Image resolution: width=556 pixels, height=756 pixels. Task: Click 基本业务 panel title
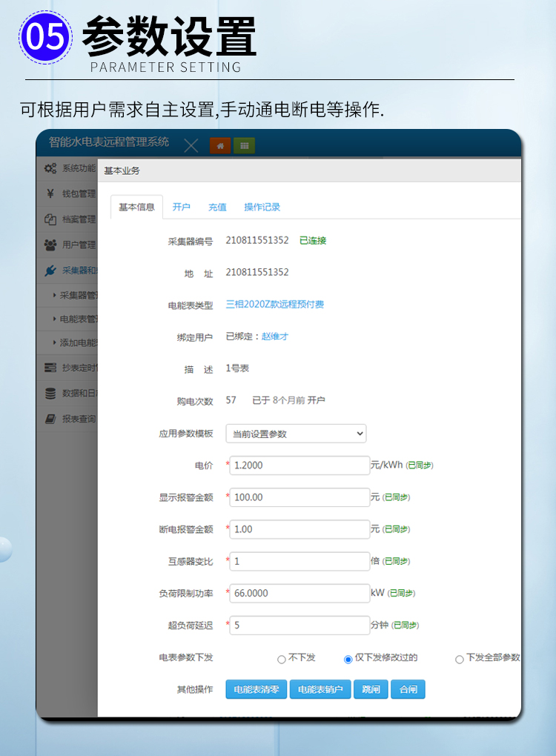(x=122, y=170)
